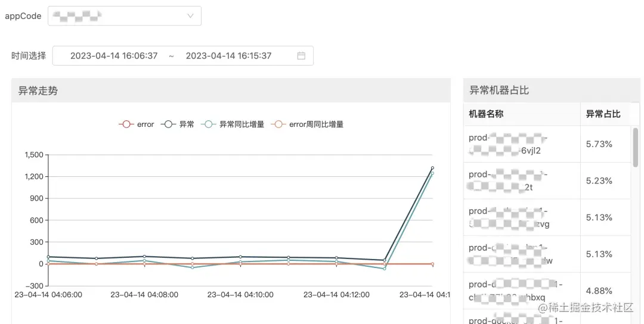
Task: Open the appCode dropdown
Action: pos(125,16)
